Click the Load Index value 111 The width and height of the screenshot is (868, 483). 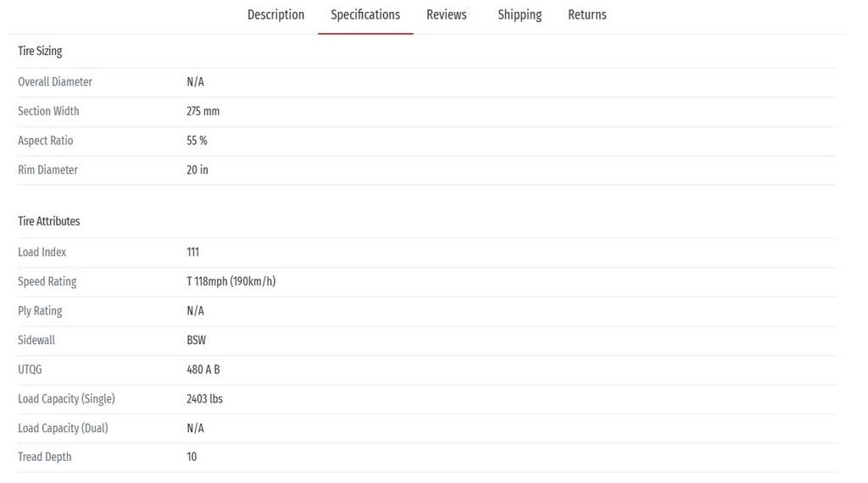coord(192,253)
